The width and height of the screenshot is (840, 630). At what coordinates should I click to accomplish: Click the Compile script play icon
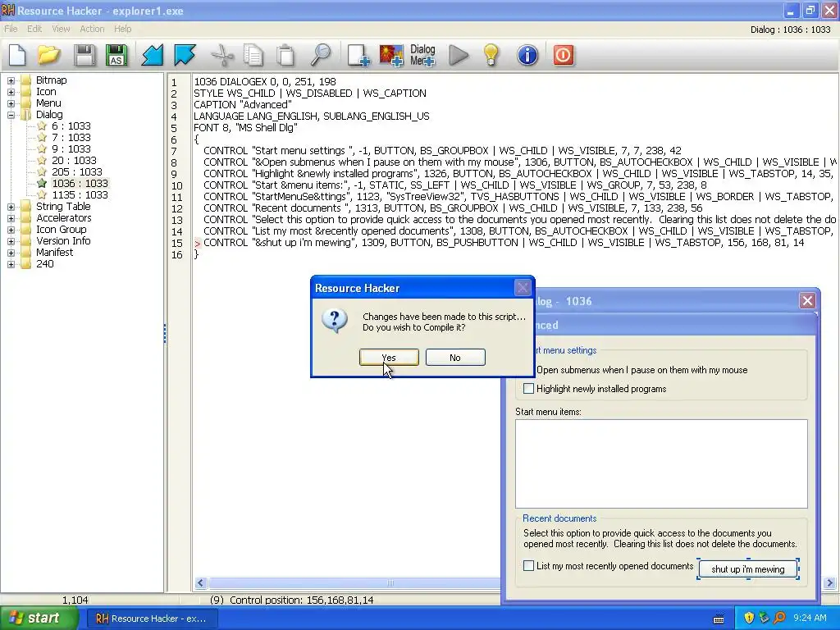point(459,55)
